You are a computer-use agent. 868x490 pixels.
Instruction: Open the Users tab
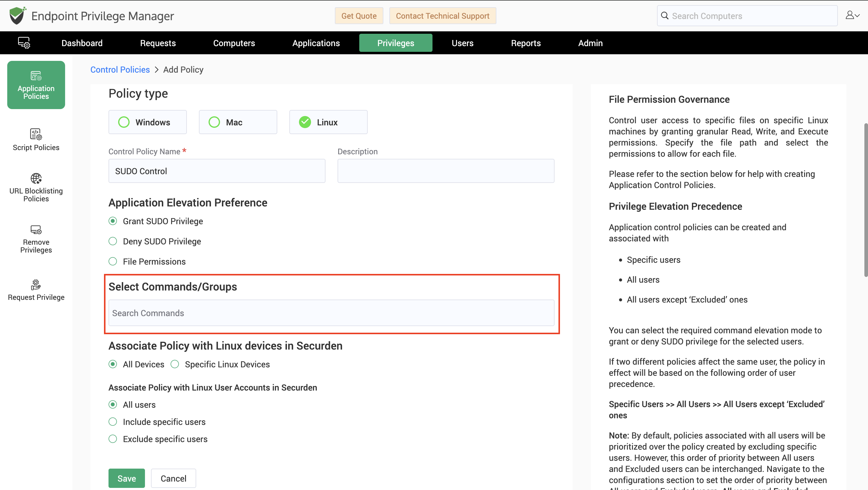(x=463, y=43)
